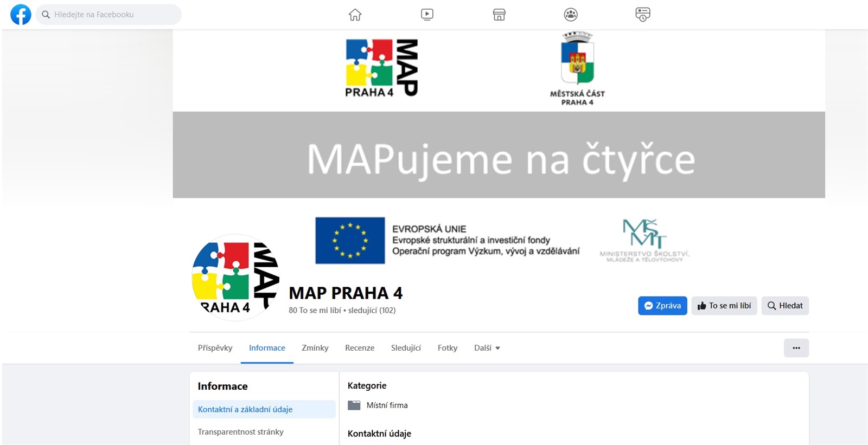Click the three-dots more options button
This screenshot has width=868, height=445.
[x=796, y=348]
